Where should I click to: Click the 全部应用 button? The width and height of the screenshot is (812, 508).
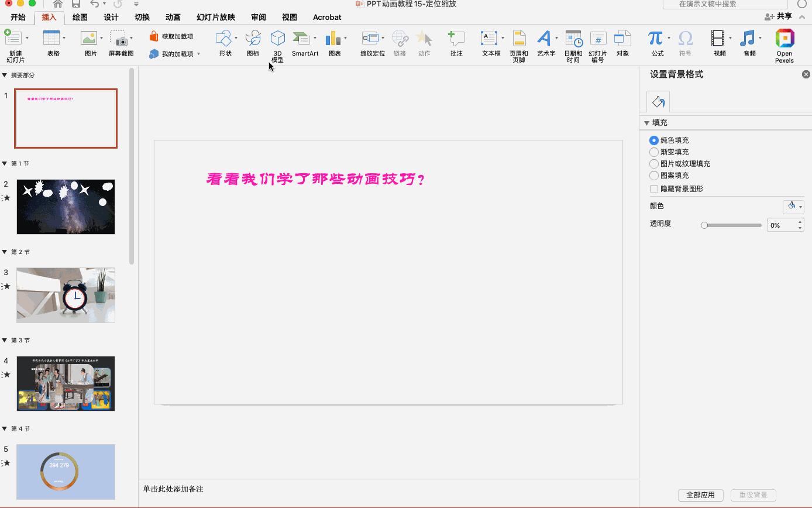tap(700, 495)
